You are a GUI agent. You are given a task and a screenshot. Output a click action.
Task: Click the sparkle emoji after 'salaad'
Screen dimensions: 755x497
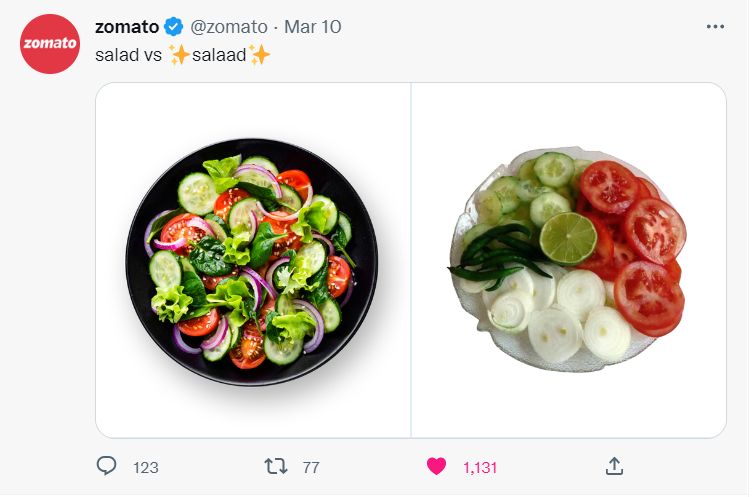coord(260,55)
